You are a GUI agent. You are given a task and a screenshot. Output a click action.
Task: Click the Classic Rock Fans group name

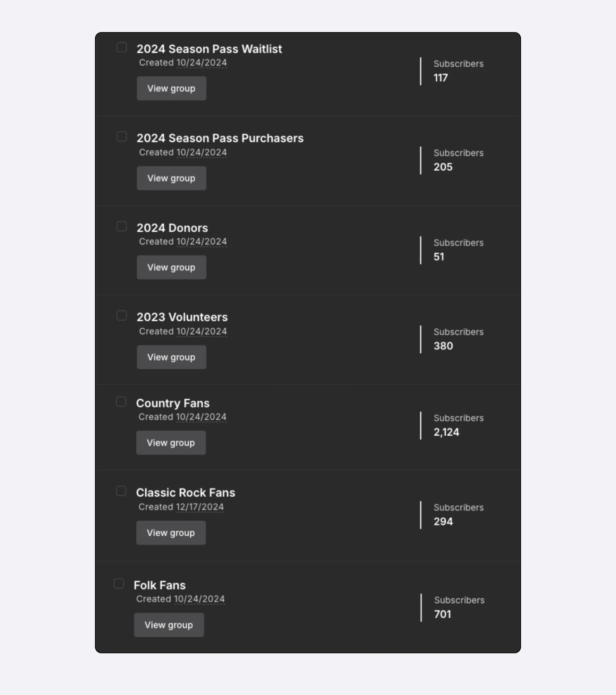coord(185,493)
